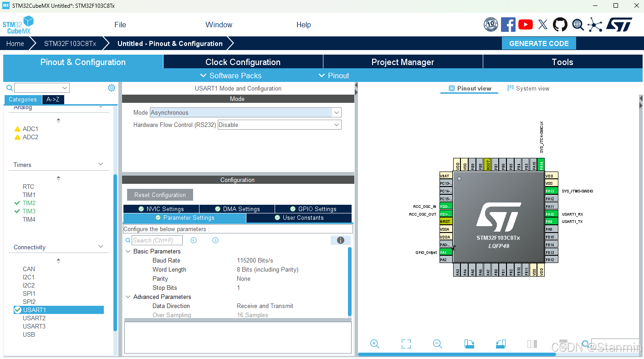This screenshot has width=644, height=359.
Task: Collapse the Timers category
Action: (101, 164)
